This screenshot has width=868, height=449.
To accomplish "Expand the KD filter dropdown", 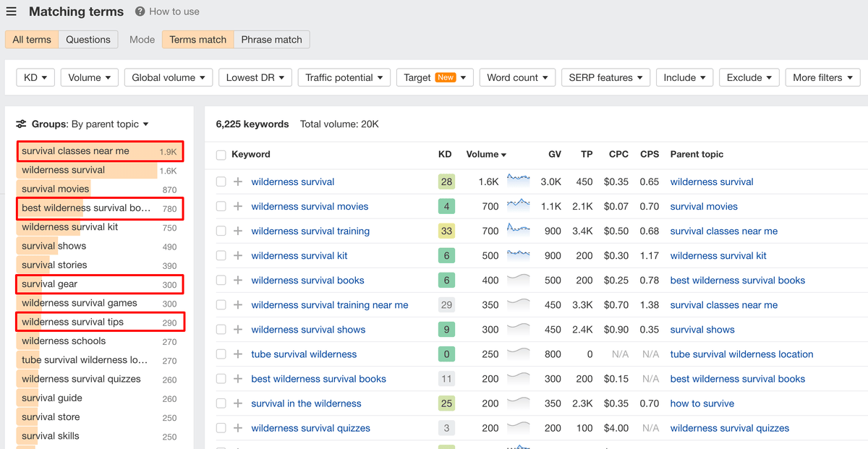I will pos(35,77).
